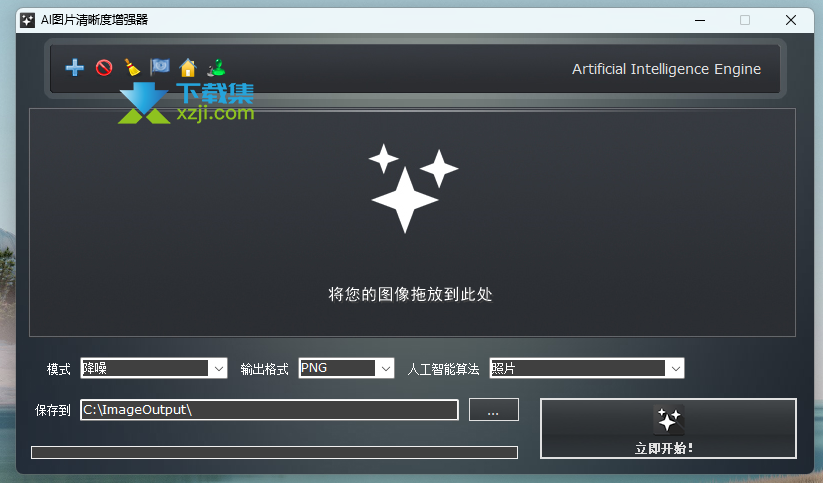Image resolution: width=823 pixels, height=483 pixels.
Task: Click the 人工智能算法 label
Action: 443,369
